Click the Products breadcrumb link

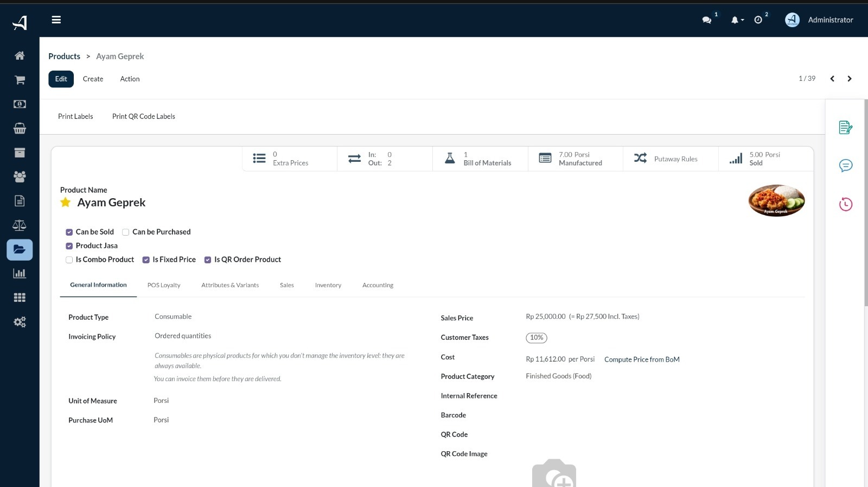click(64, 56)
